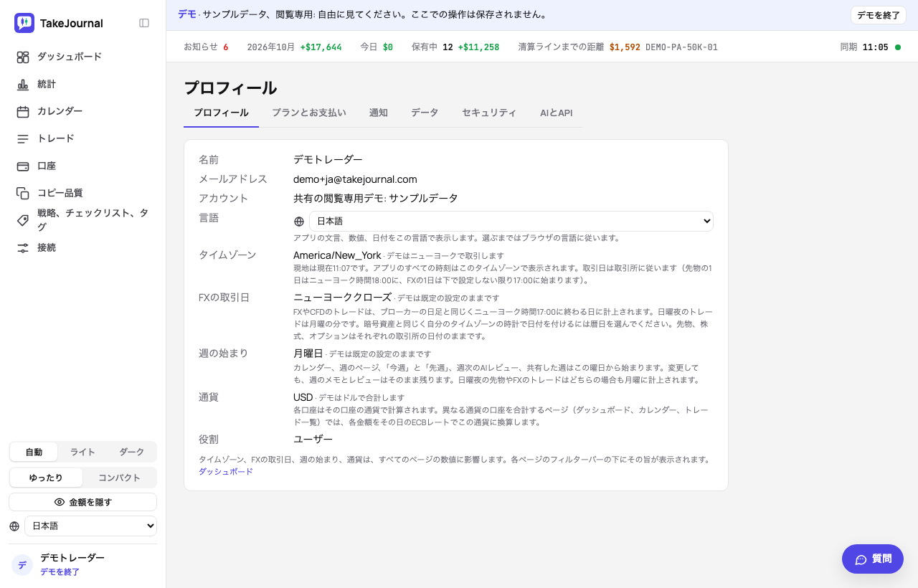Select the 自動 theme mode

[x=34, y=452]
